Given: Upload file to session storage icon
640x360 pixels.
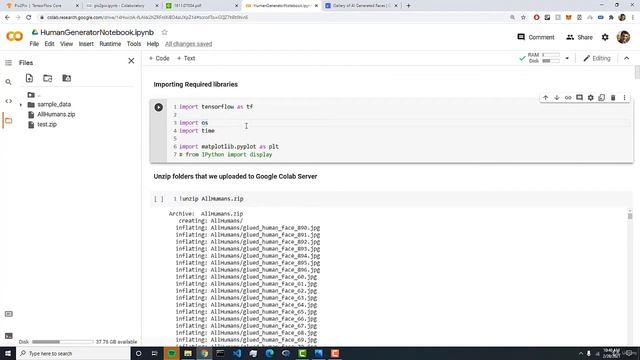Looking at the screenshot, I should 29,78.
